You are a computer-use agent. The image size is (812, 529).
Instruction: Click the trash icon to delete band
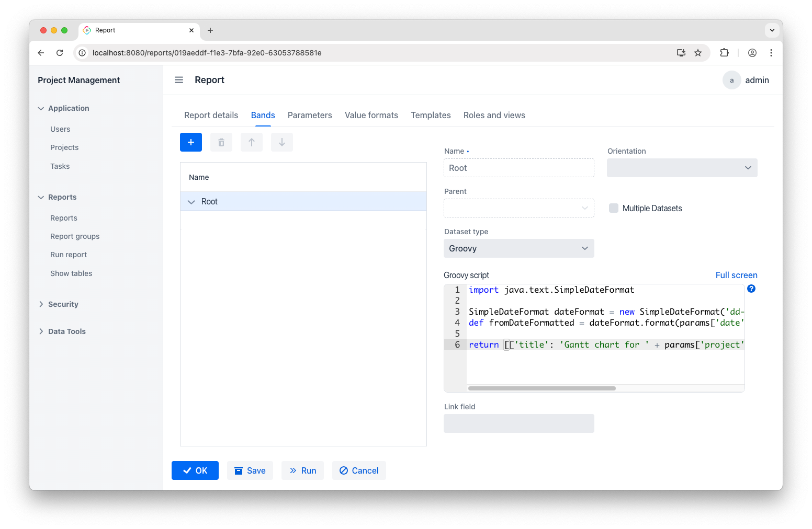pos(221,142)
